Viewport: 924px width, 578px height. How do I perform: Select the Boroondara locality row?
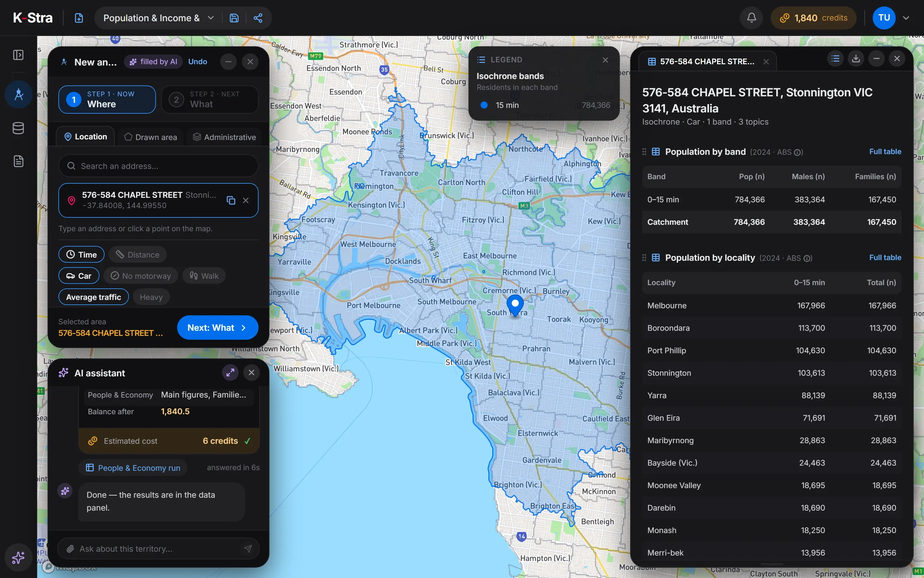tap(771, 328)
